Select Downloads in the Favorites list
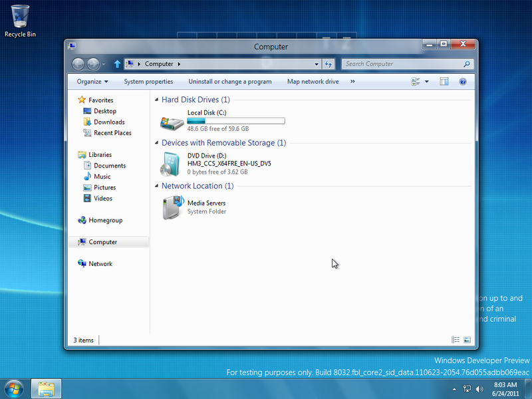The width and height of the screenshot is (532, 399). pos(109,122)
